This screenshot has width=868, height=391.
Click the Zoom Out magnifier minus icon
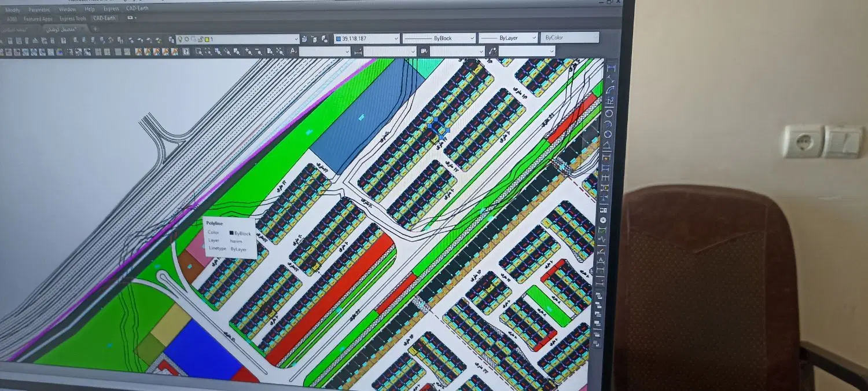tap(258, 51)
